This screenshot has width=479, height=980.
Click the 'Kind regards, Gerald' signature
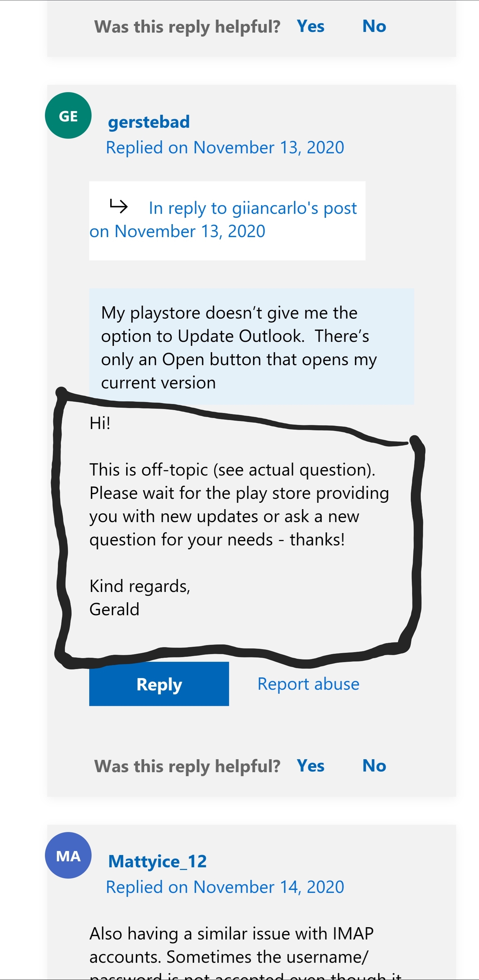140,598
